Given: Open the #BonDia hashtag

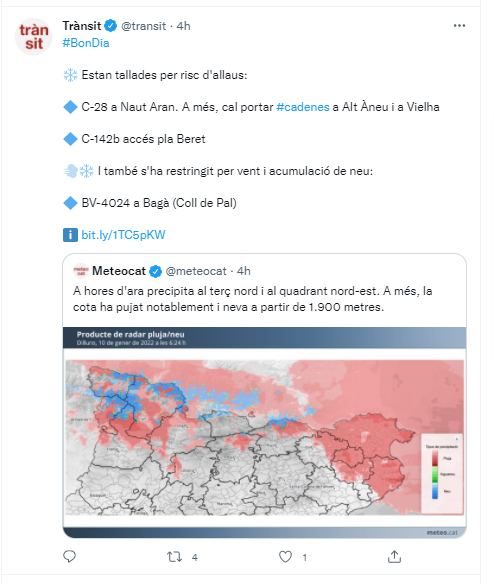Looking at the screenshot, I should [x=86, y=43].
